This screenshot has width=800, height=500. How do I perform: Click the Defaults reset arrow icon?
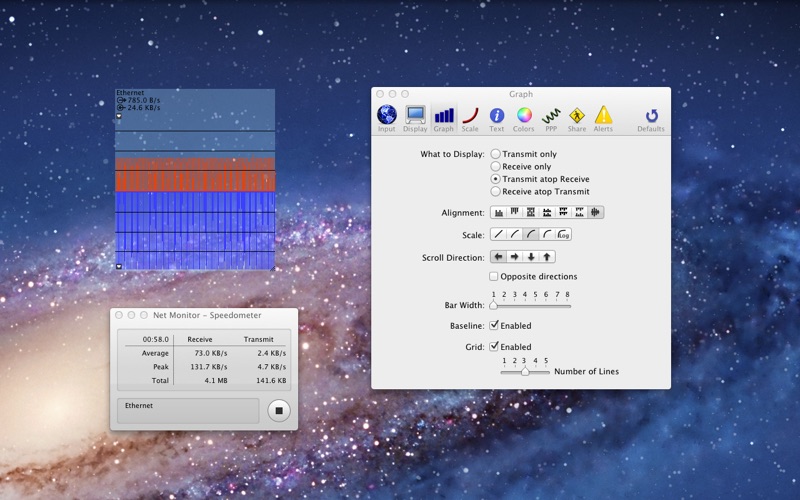(652, 115)
